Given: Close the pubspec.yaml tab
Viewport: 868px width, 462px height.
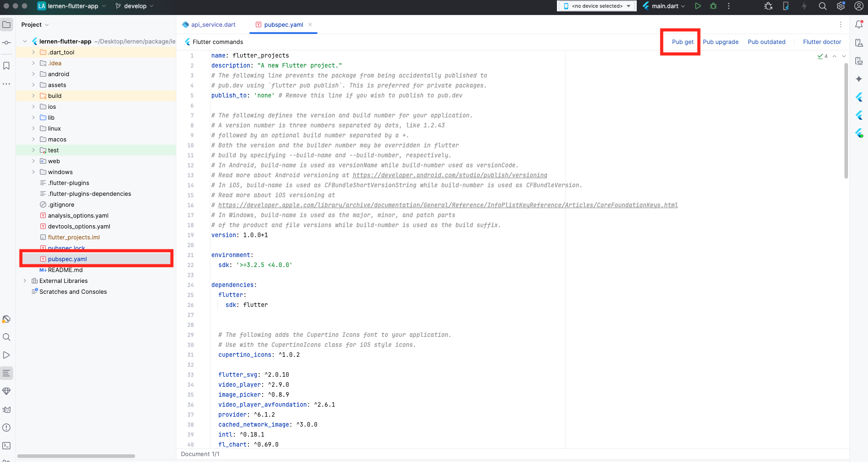Looking at the screenshot, I should tap(310, 24).
